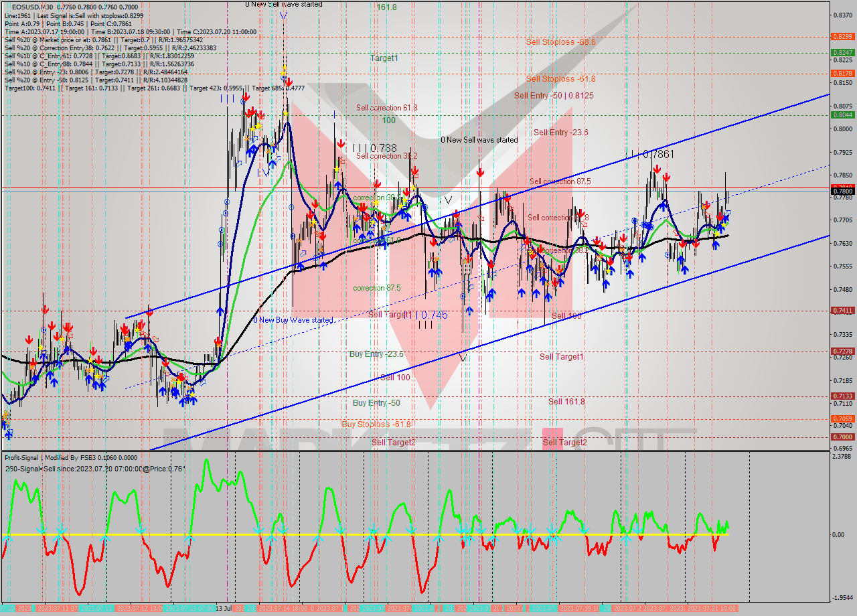Click the black 0.7800 current price tag

[842, 191]
